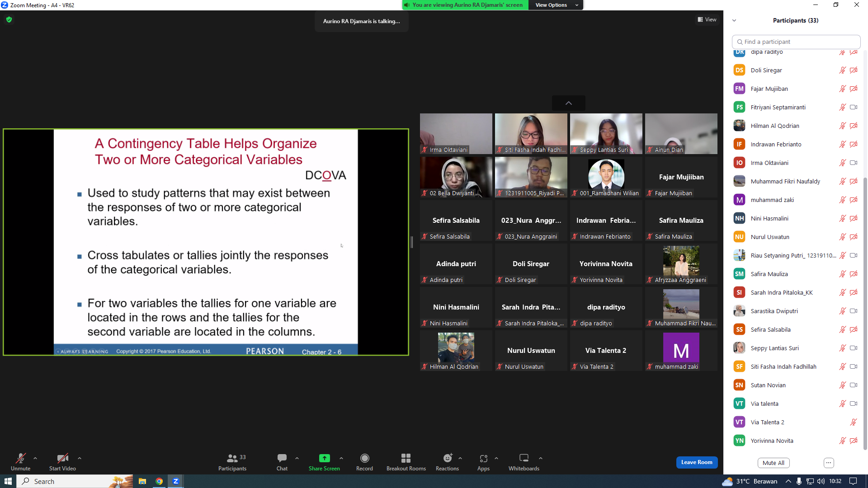The height and width of the screenshot is (488, 868).
Task: Open File Explorer from the taskbar
Action: pos(142,481)
